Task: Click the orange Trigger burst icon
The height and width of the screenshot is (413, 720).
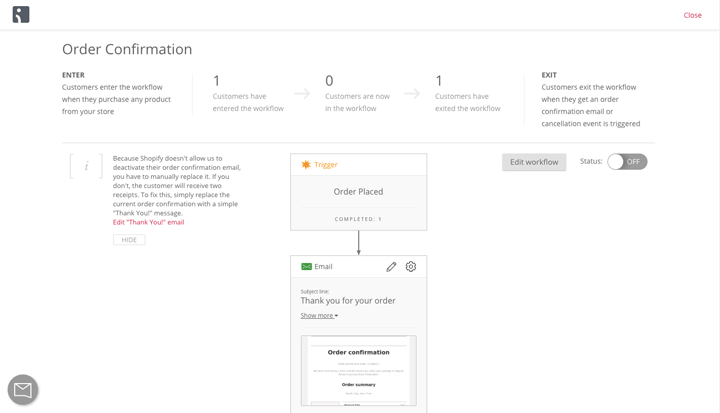Action: click(306, 165)
